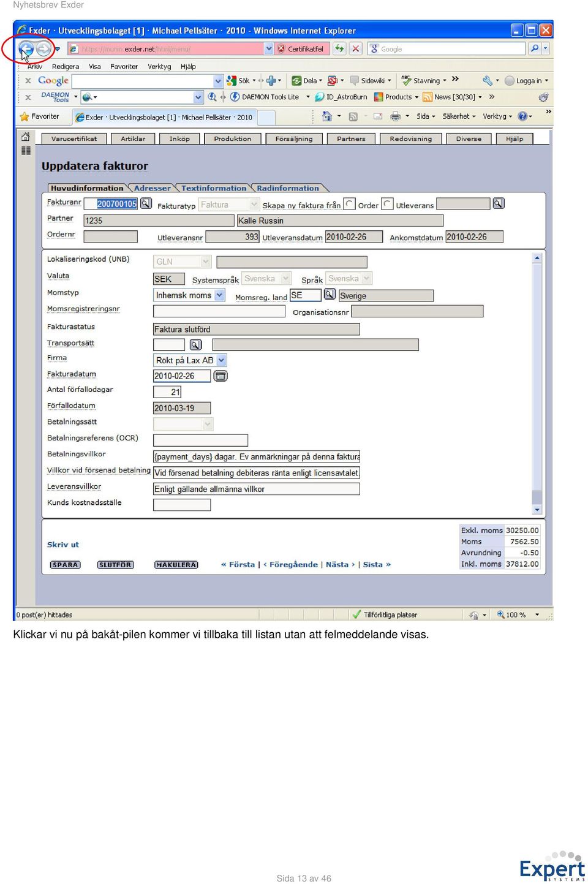Viewport: 588px width, 884px height.
Task: Expand the address bar URL dropdown
Action: 269,48
